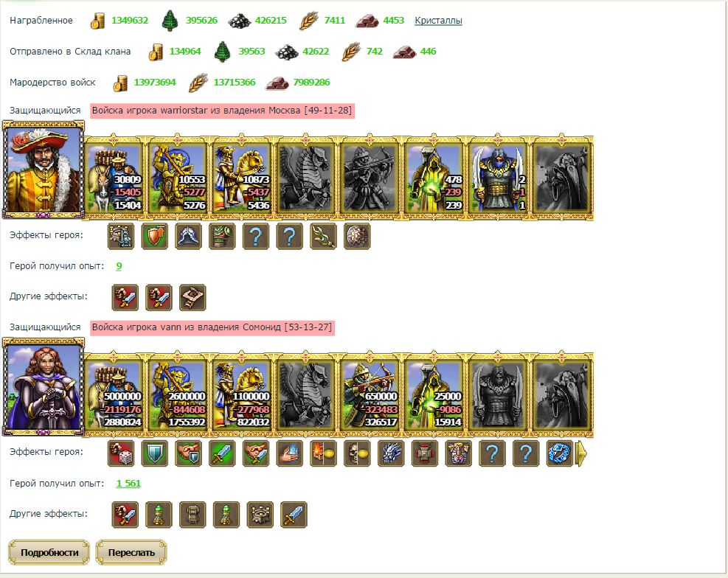Click the blue ring effect icon in vann's row
728x578 pixels.
pos(560,453)
